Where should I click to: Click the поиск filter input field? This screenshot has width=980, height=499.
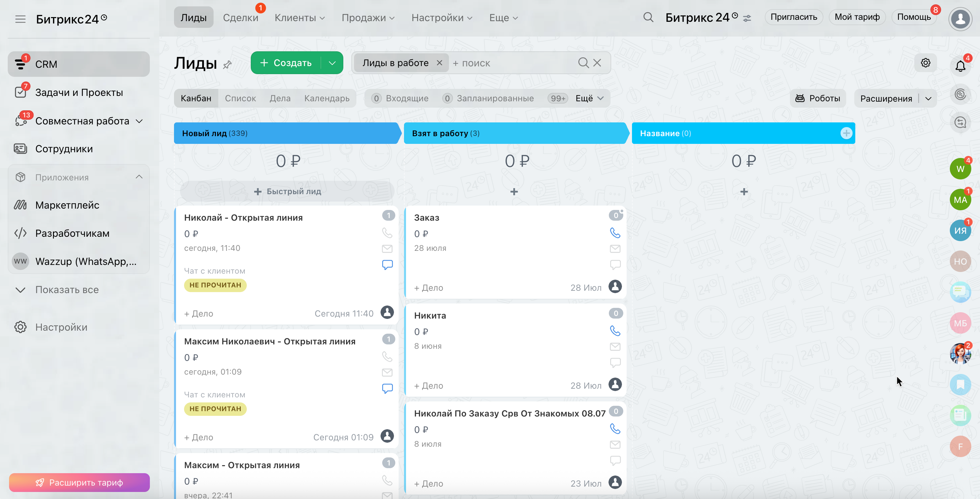[514, 63]
